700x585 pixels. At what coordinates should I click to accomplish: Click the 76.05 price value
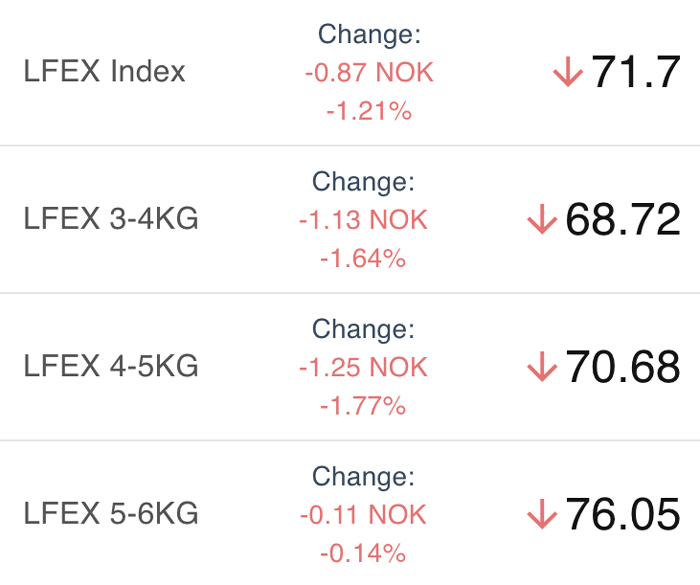click(x=623, y=514)
